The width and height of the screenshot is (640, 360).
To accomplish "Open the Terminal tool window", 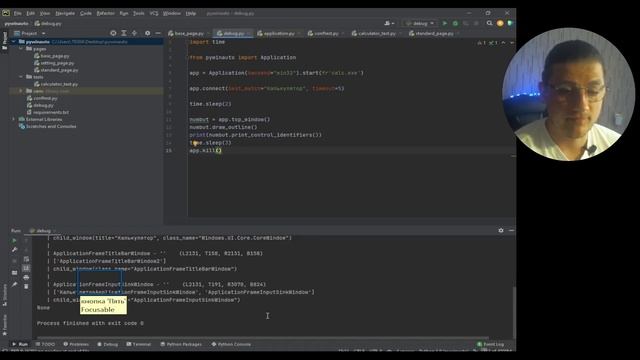I will [139, 344].
